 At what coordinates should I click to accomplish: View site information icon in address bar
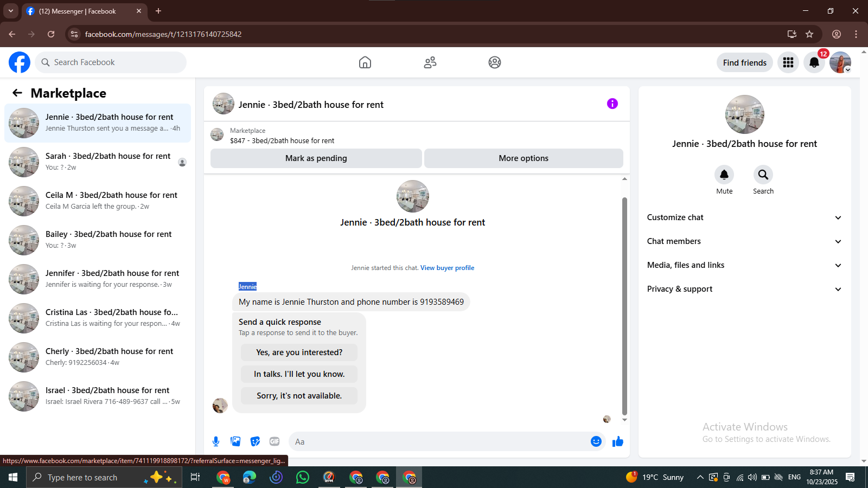75,34
